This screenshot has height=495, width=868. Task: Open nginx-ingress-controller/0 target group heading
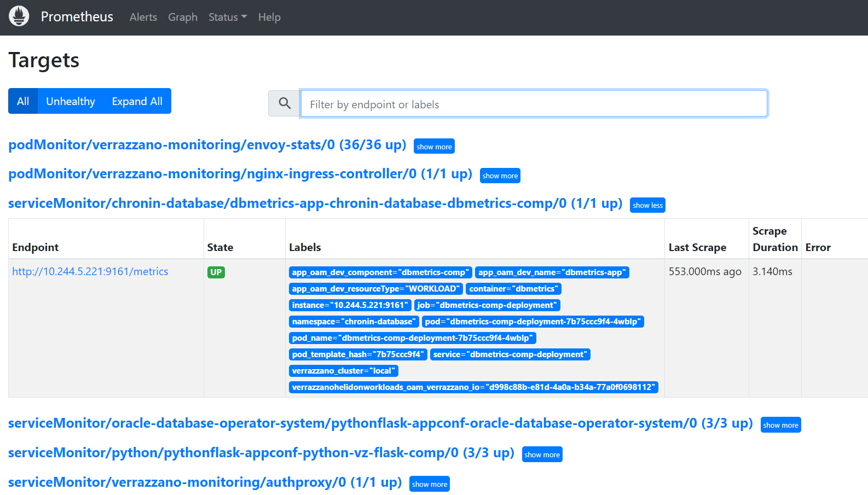click(x=240, y=174)
